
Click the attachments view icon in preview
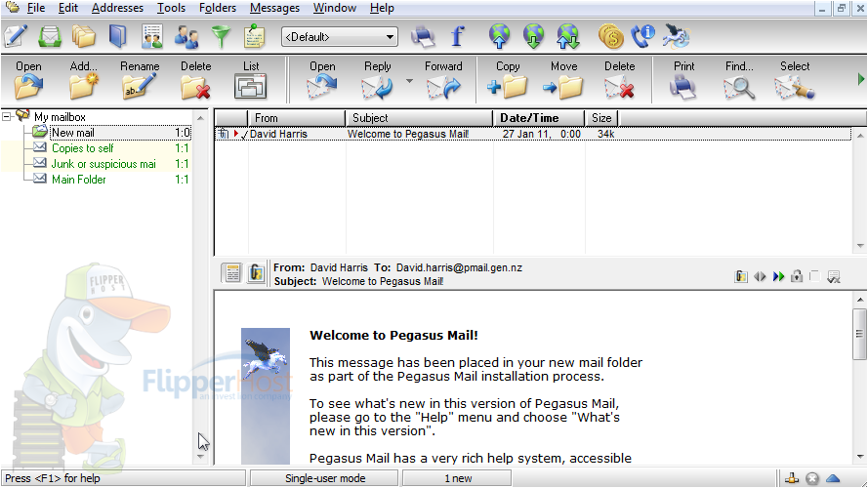click(256, 272)
